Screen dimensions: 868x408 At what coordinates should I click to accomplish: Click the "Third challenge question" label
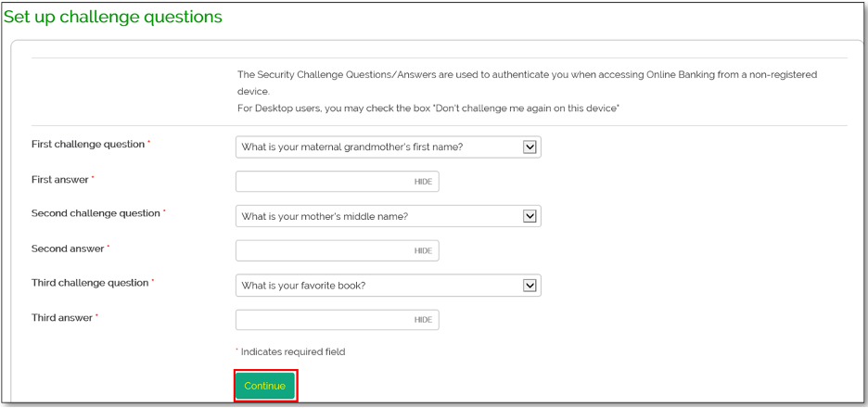tap(89, 283)
